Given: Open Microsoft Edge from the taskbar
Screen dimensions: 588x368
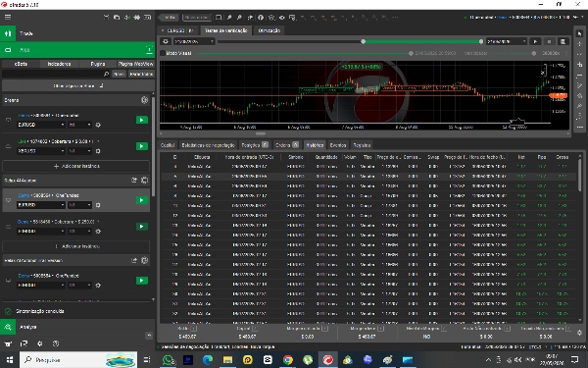Looking at the screenshot, I should pos(208,360).
